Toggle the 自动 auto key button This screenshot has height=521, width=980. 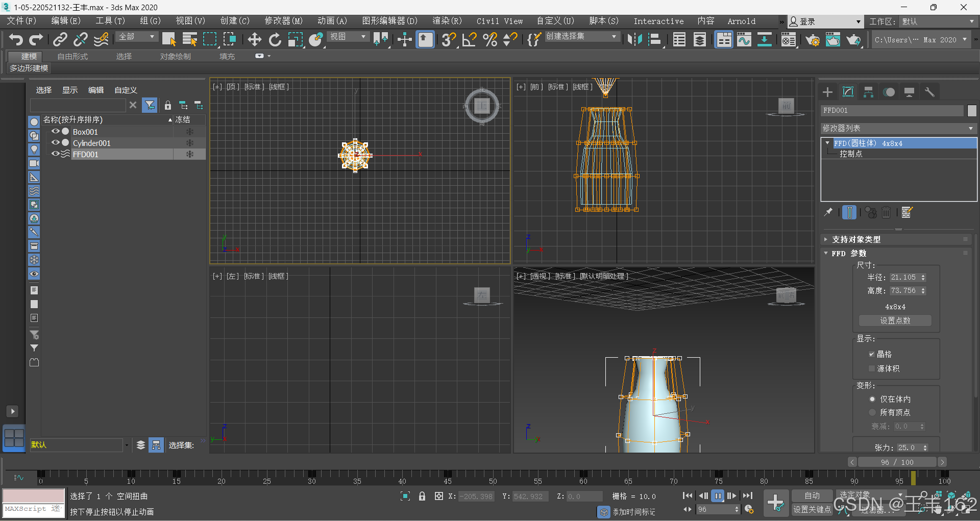812,495
